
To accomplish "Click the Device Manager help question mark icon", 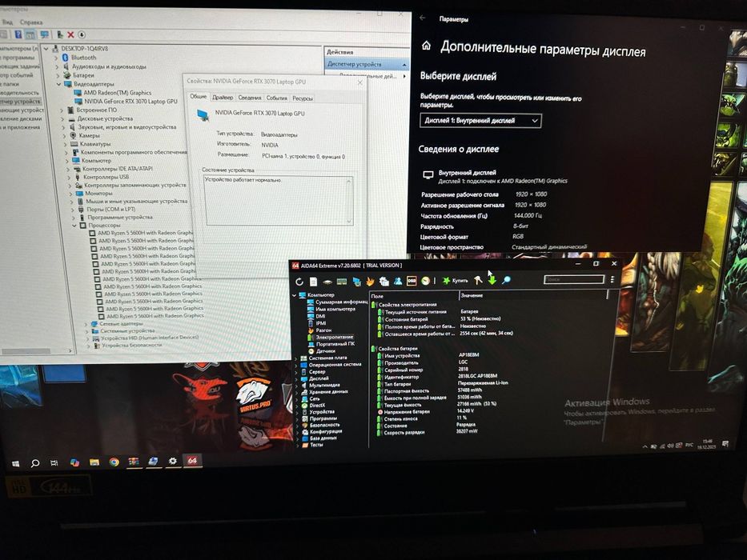I will 18,34.
